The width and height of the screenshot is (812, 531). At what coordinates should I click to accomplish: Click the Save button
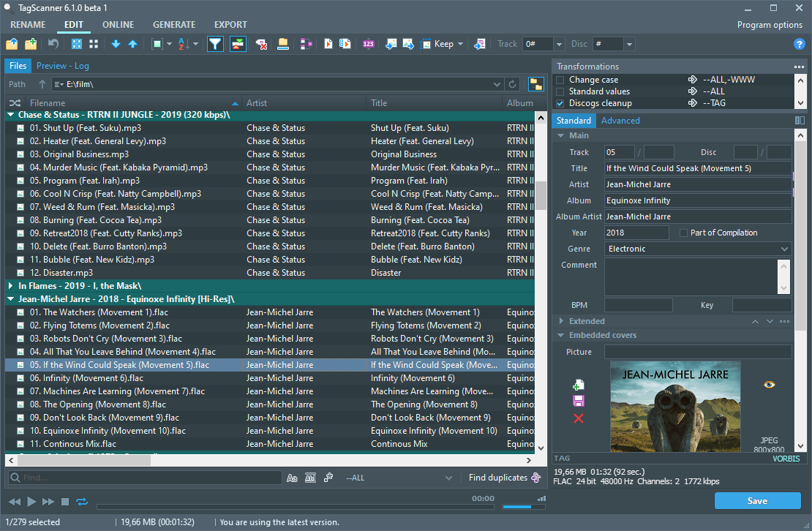(x=758, y=500)
